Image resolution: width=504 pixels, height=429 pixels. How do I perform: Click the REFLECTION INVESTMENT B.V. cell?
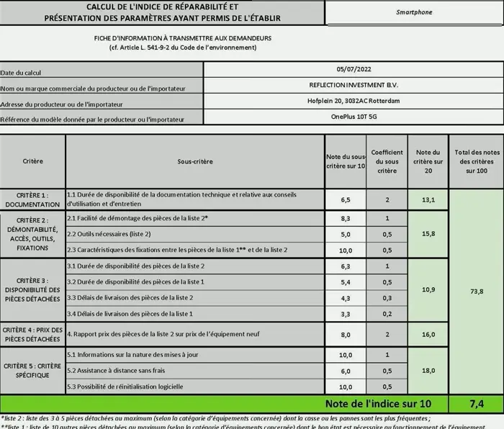click(x=354, y=85)
